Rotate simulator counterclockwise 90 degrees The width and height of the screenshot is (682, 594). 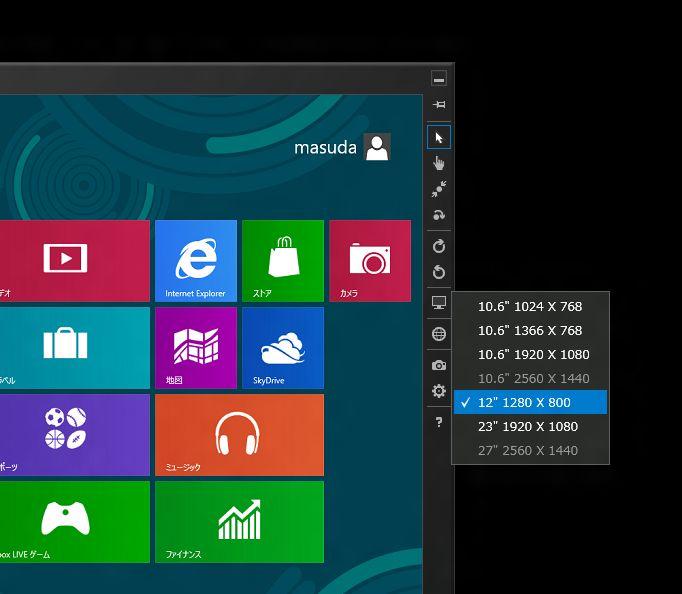click(x=438, y=272)
